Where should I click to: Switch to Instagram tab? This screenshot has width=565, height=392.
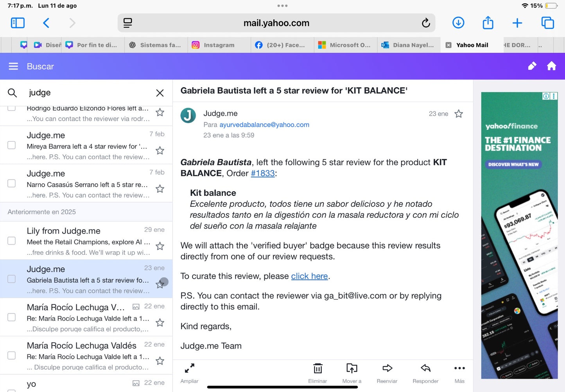coord(219,45)
